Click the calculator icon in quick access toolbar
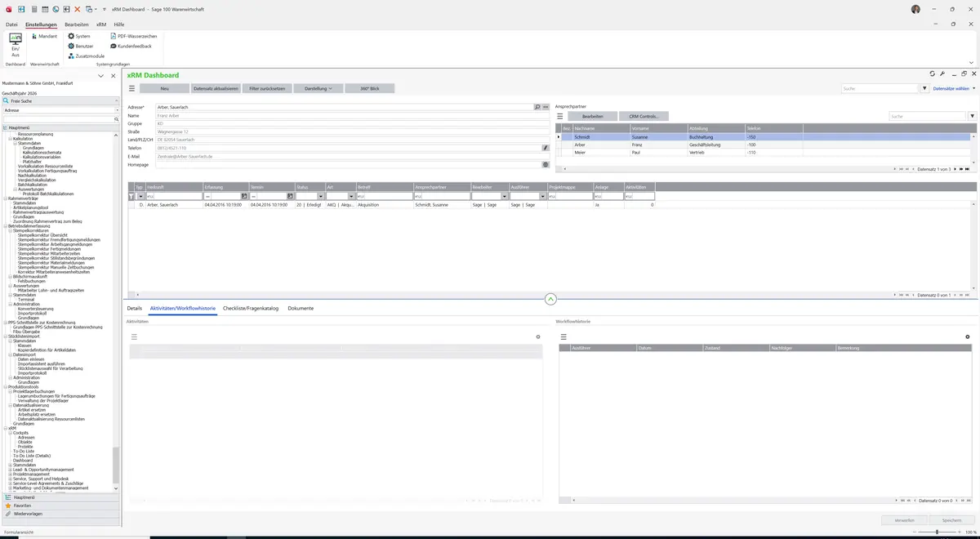Screen dimensions: 980x539 click(x=33, y=8)
